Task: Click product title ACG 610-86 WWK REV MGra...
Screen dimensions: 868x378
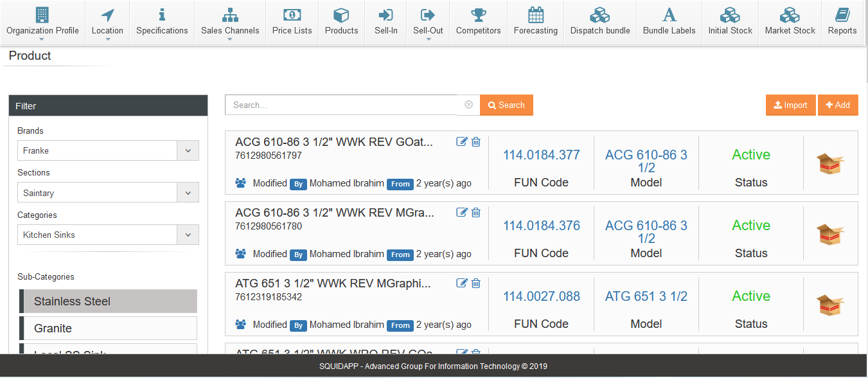Action: (335, 213)
